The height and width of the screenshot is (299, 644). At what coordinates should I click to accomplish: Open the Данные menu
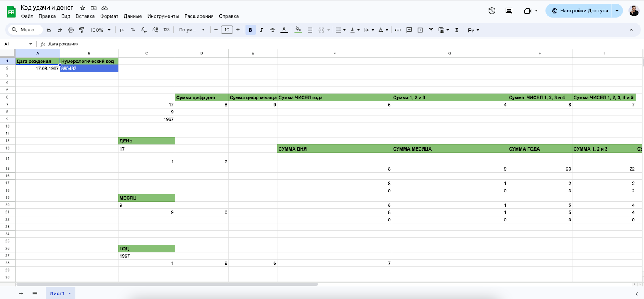pos(132,16)
